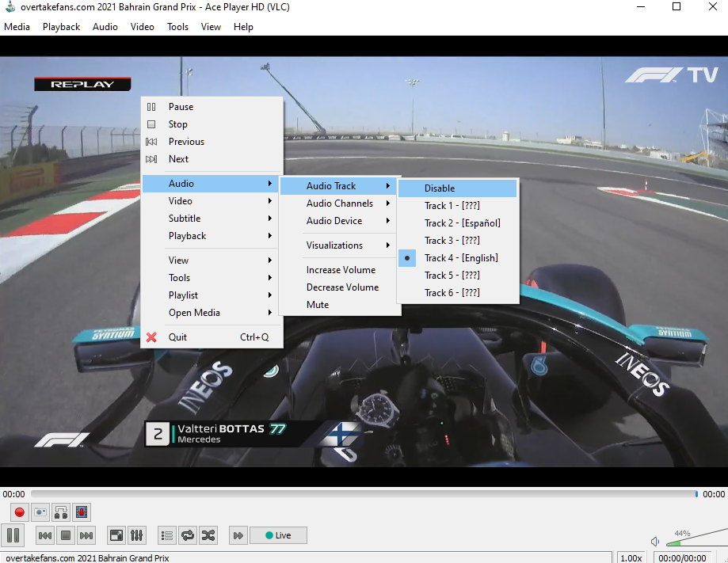Click the 00:00/00:00 time display in the status bar

click(682, 558)
